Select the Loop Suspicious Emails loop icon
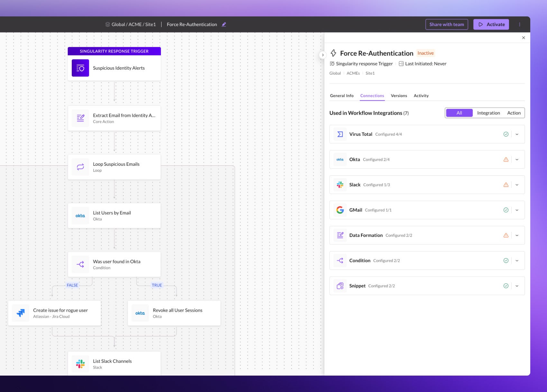 point(80,167)
